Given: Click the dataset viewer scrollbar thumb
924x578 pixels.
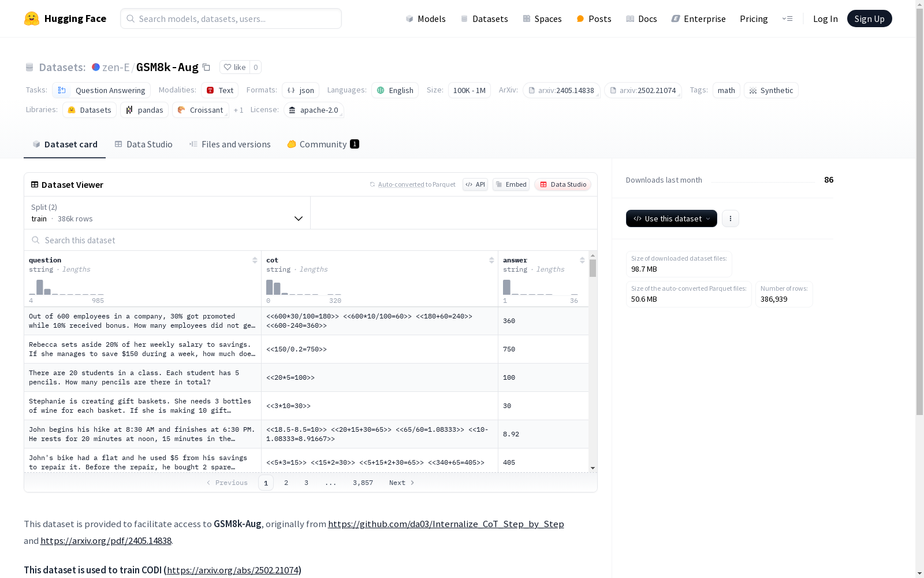Looking at the screenshot, I should pos(593,268).
